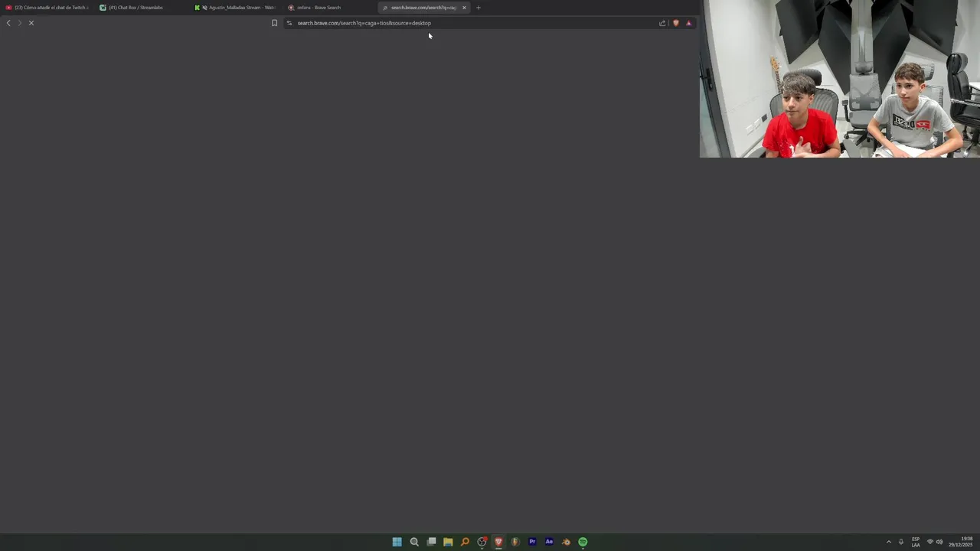Bookmark the current page

click(x=275, y=23)
